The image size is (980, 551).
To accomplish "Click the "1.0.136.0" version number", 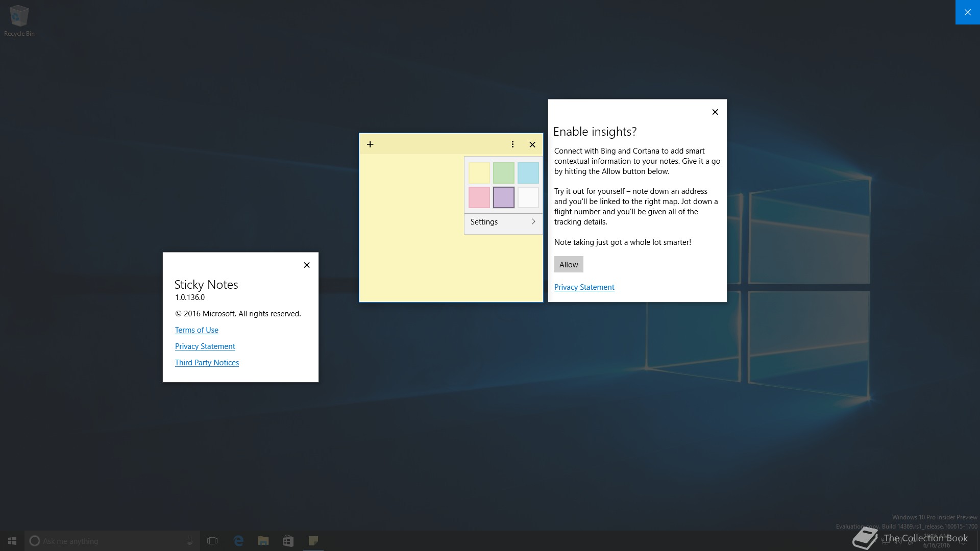I will (190, 297).
